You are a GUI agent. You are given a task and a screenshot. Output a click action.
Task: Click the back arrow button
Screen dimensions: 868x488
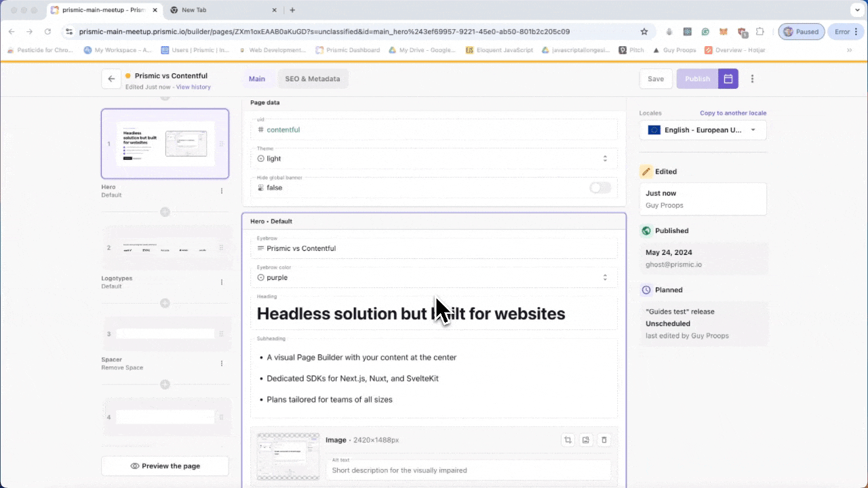[x=111, y=79]
